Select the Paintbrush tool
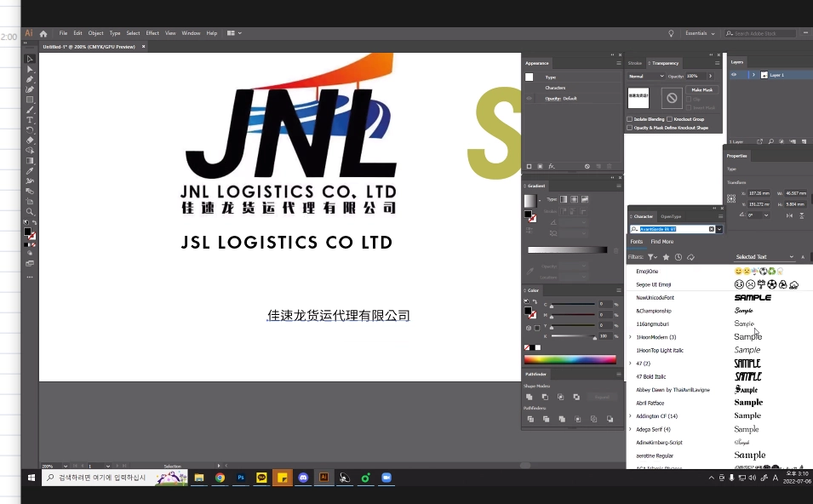 (x=30, y=110)
